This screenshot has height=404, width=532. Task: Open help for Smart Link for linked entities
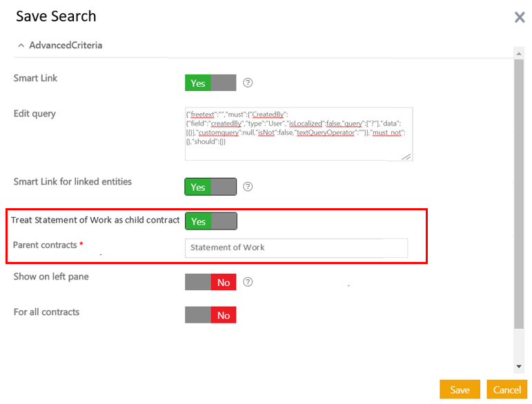(x=248, y=187)
